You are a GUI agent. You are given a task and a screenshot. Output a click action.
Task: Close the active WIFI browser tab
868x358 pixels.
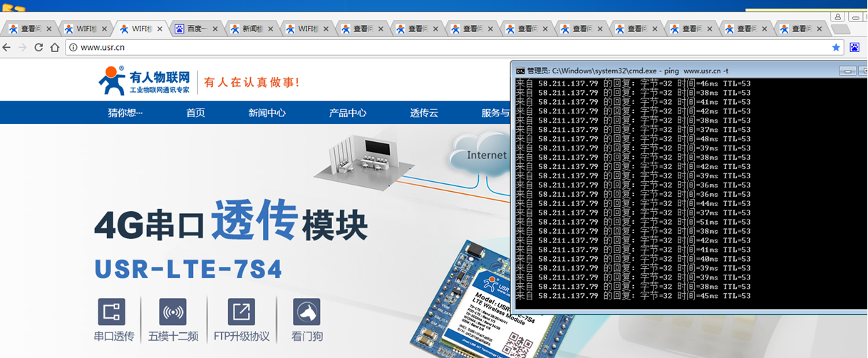coord(160,29)
